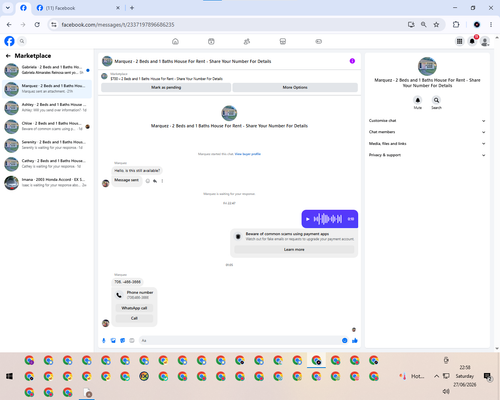Open the Facebook menu grid icon
The height and width of the screenshot is (400, 500).
(x=459, y=41)
